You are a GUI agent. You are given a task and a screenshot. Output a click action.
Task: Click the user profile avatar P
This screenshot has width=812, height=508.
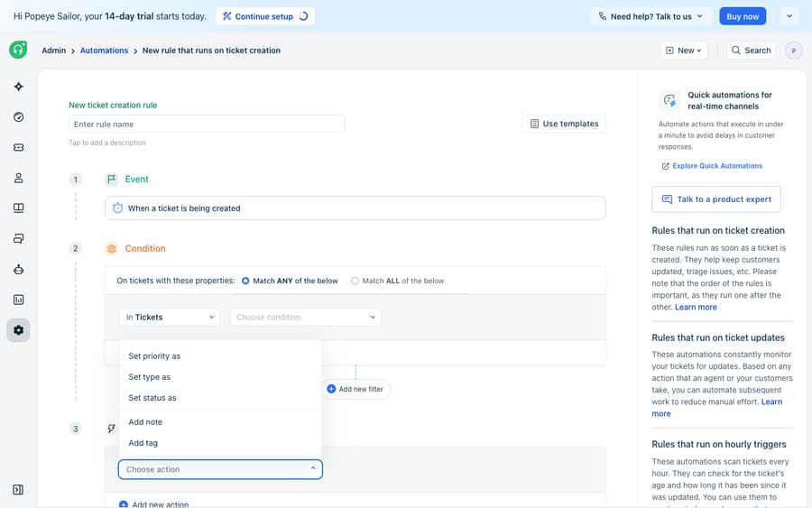tap(793, 51)
